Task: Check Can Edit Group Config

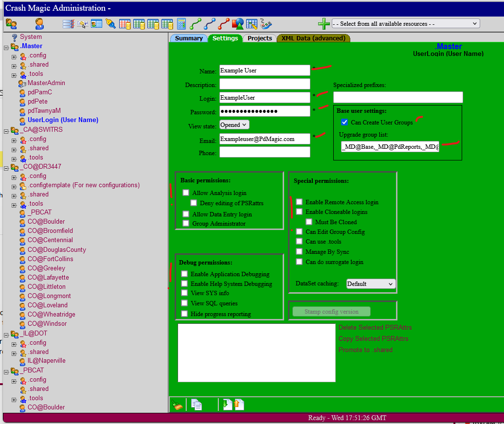Action: click(299, 231)
